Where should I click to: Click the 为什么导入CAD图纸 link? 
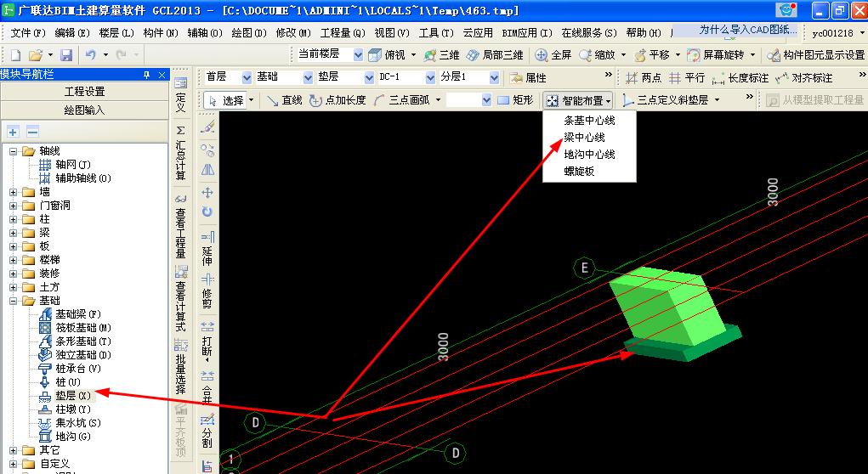[748, 30]
